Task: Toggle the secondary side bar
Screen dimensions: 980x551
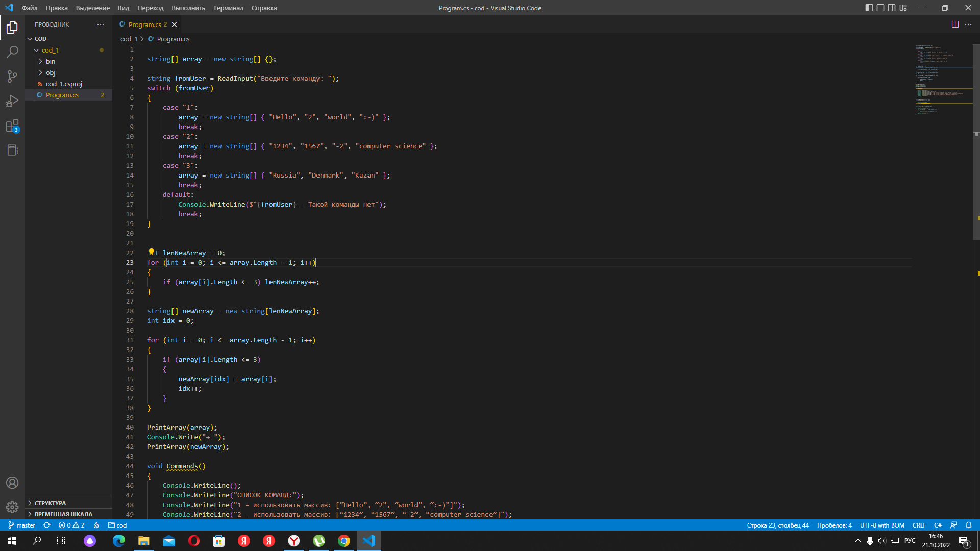Action: coord(892,8)
